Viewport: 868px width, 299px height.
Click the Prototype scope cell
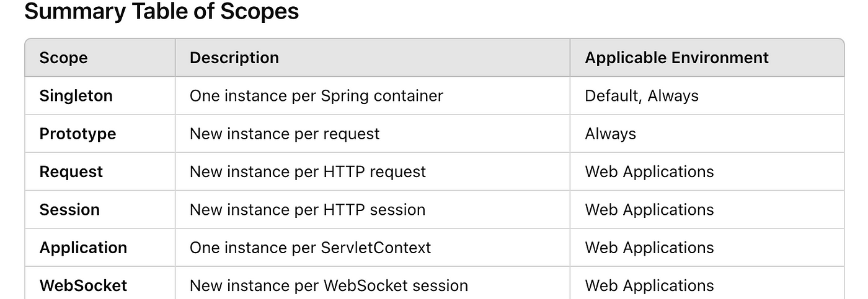[100, 134]
